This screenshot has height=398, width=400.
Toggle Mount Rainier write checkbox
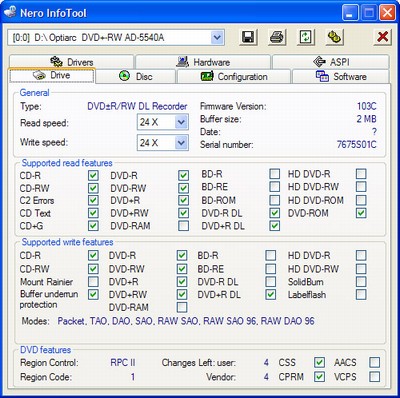coord(93,282)
